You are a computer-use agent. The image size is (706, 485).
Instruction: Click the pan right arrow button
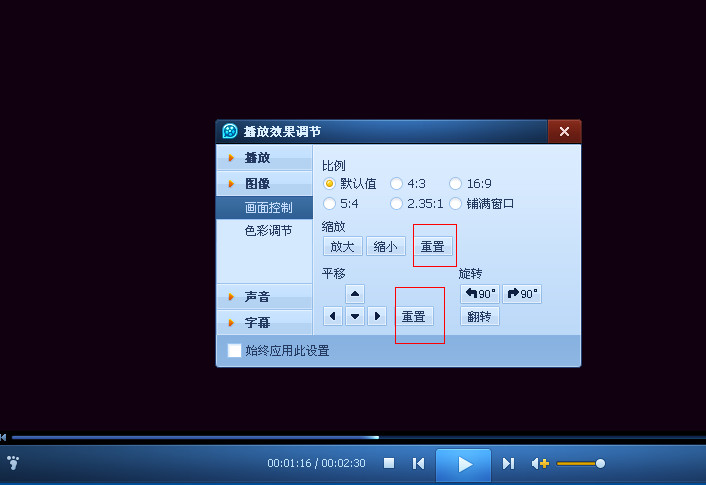pos(377,316)
